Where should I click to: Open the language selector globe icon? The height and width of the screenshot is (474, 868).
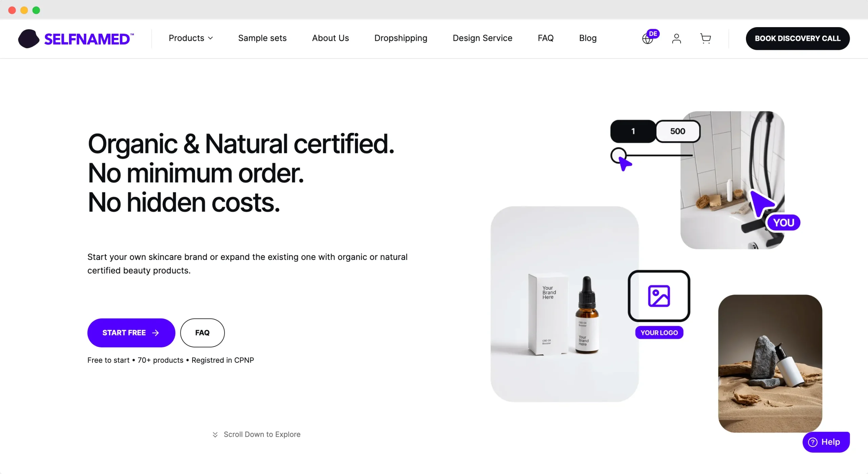click(x=647, y=39)
